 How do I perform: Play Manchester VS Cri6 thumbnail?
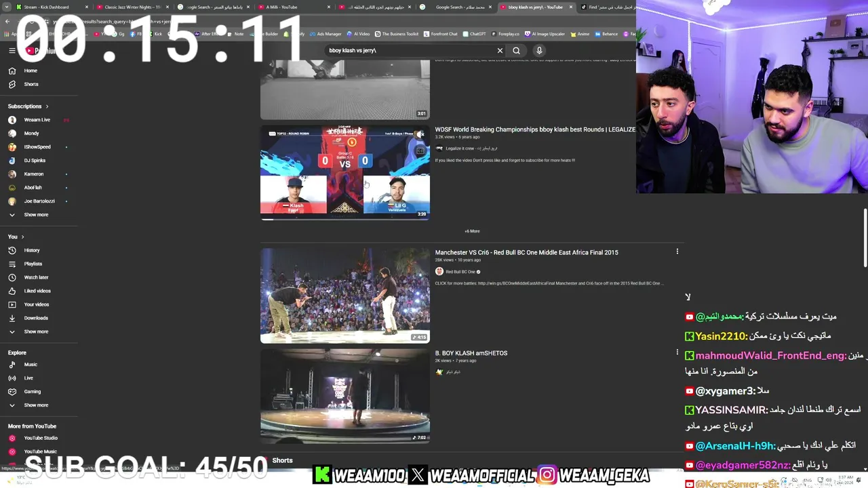pos(345,296)
